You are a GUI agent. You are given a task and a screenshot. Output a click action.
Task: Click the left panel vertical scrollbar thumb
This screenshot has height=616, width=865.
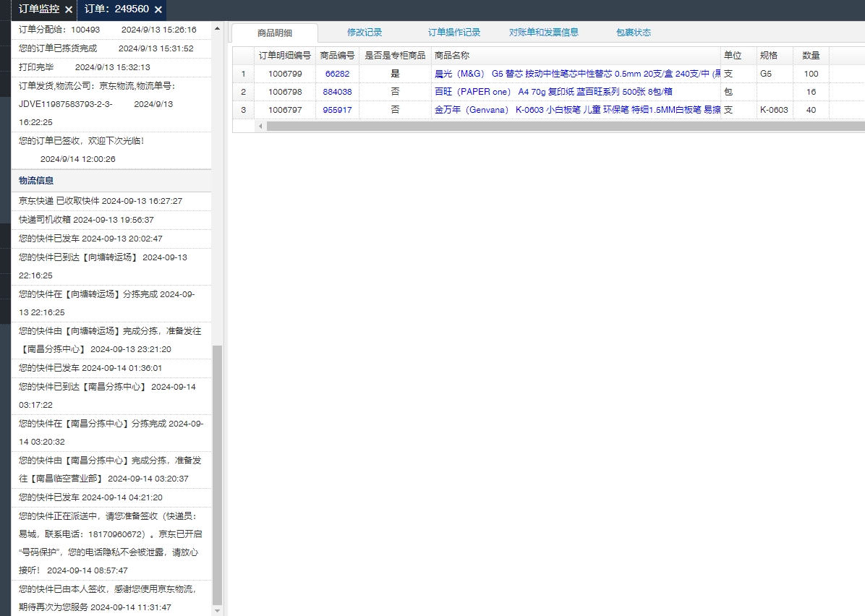pos(218,475)
